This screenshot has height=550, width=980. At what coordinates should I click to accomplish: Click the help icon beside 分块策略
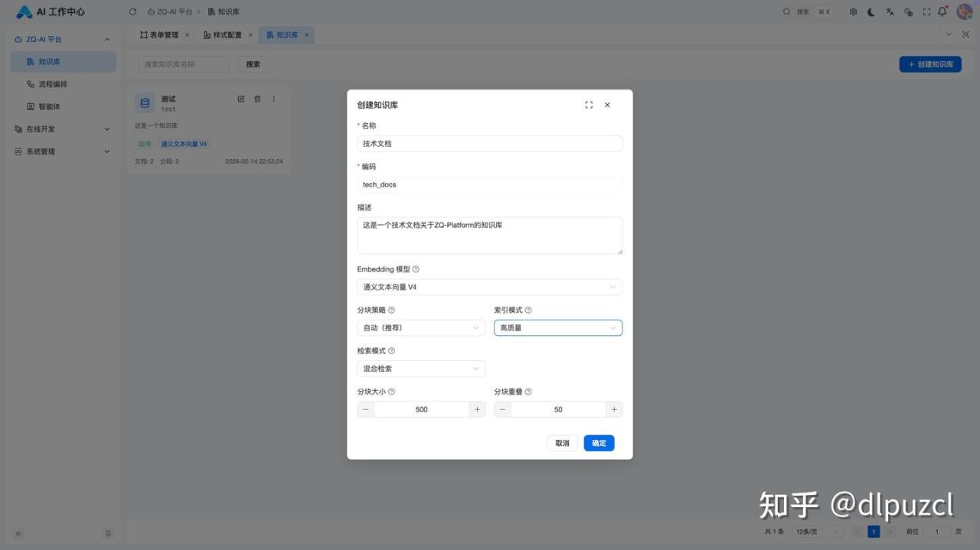pyautogui.click(x=391, y=310)
